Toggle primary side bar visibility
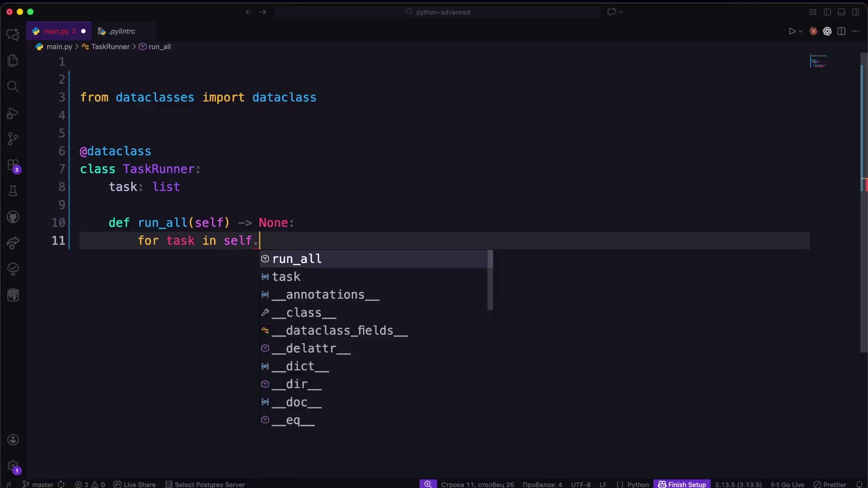868x488 pixels. [x=827, y=12]
